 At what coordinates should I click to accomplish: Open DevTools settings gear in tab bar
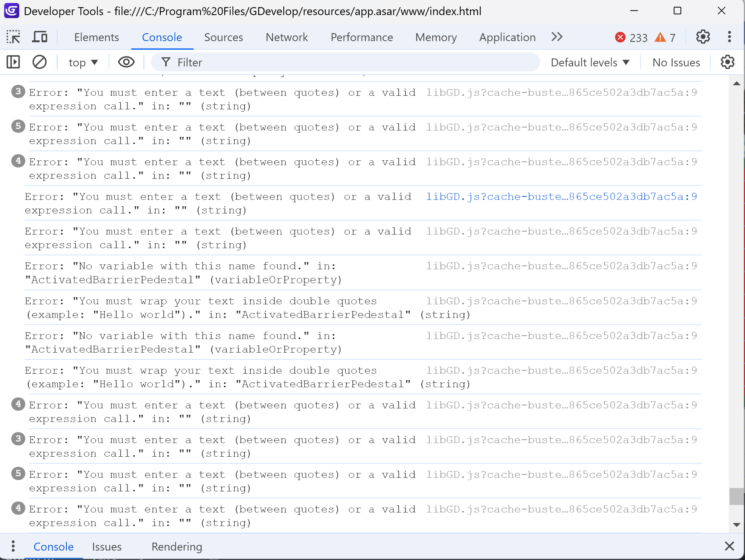tap(703, 37)
